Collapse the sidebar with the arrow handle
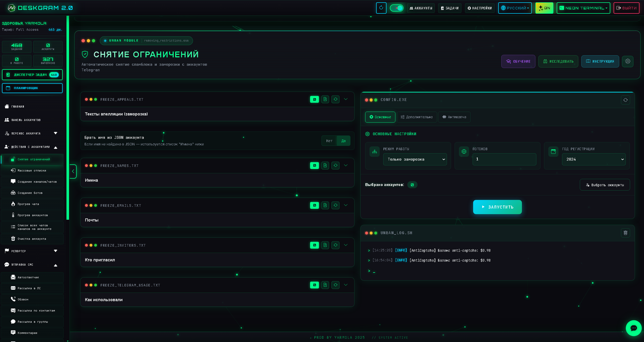Screen dimensions: 644x342 tap(73, 172)
